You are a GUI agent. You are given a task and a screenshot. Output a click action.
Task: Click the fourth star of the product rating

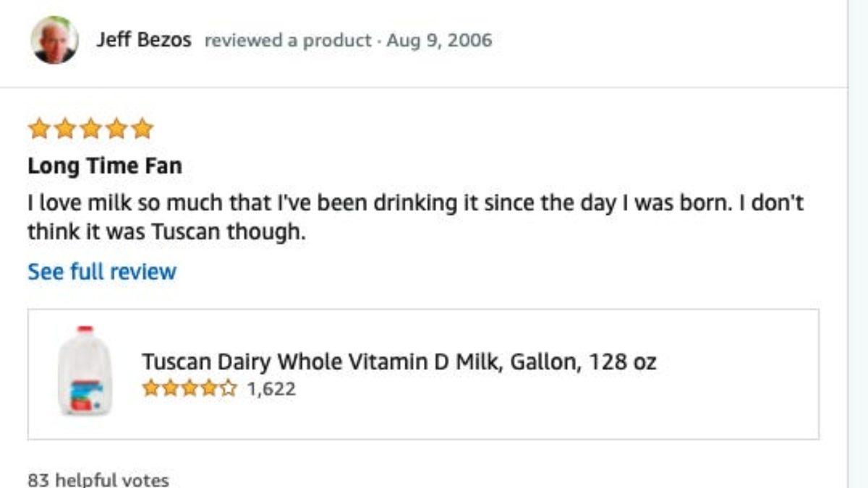click(209, 389)
